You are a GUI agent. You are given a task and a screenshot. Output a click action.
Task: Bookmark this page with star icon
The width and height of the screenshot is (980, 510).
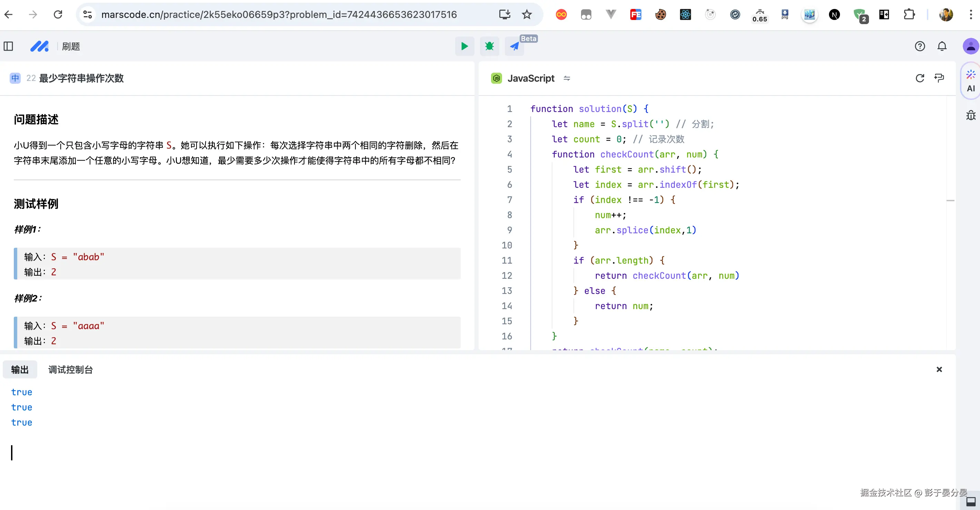coord(527,14)
